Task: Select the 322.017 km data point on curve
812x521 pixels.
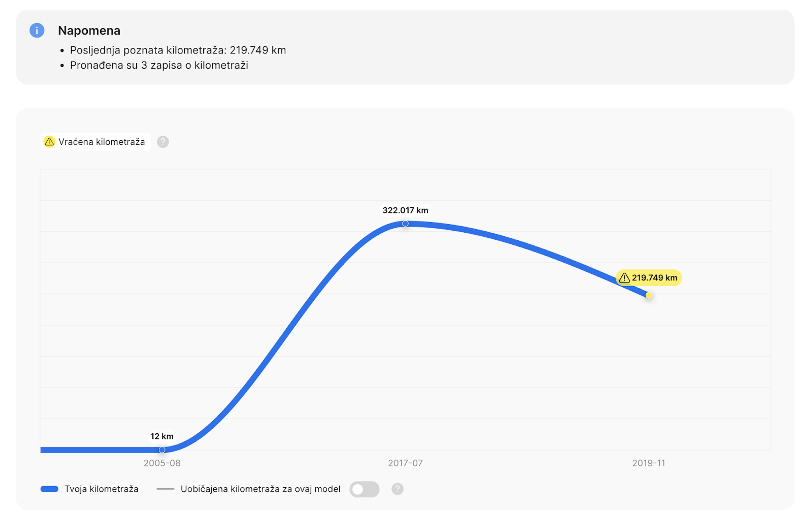Action: [405, 224]
